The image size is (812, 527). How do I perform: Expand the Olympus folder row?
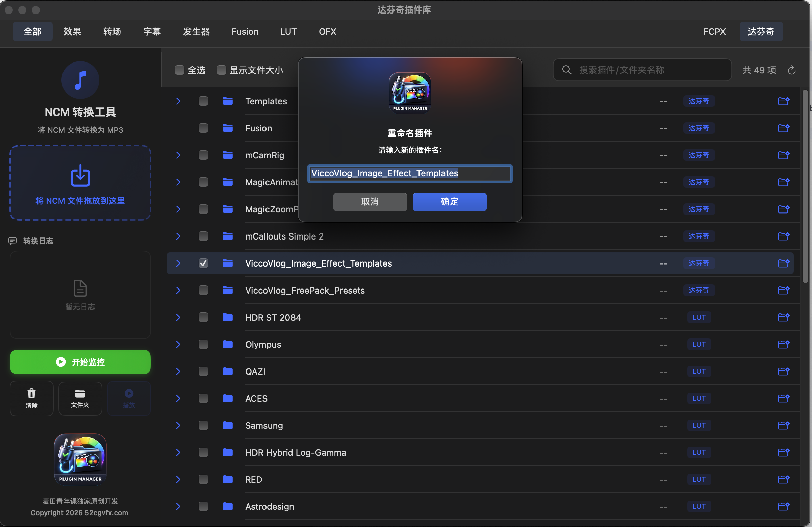[x=178, y=344]
